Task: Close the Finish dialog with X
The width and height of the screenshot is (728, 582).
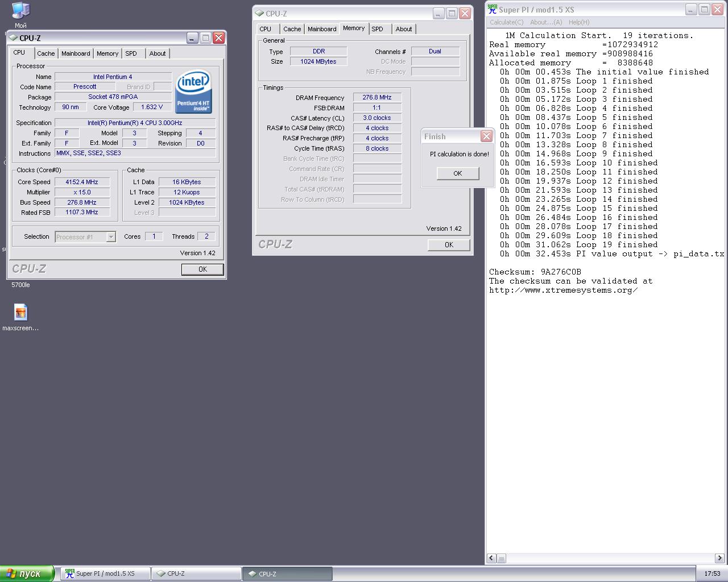Action: coord(486,136)
